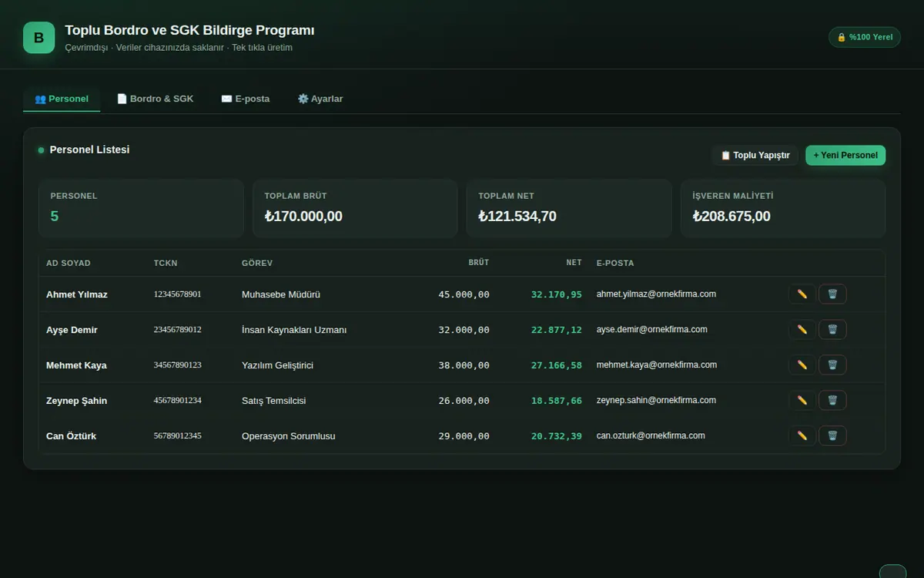
Task: Click the pencil icon beside Zeynep Şahin
Action: click(x=802, y=401)
